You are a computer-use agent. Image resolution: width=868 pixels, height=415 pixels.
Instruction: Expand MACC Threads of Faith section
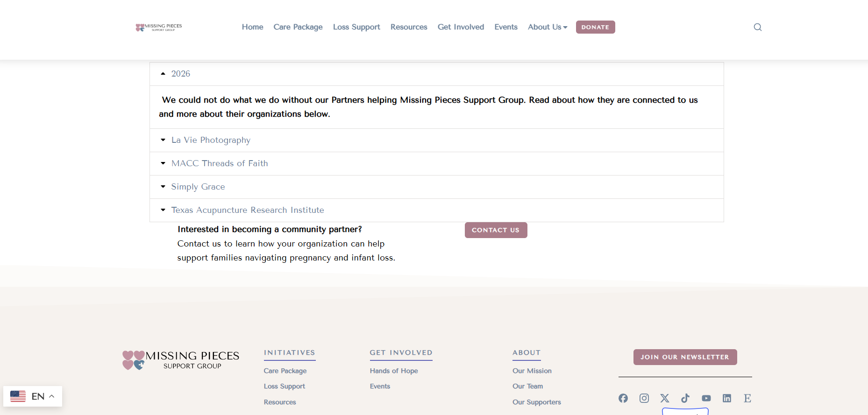coord(220,163)
